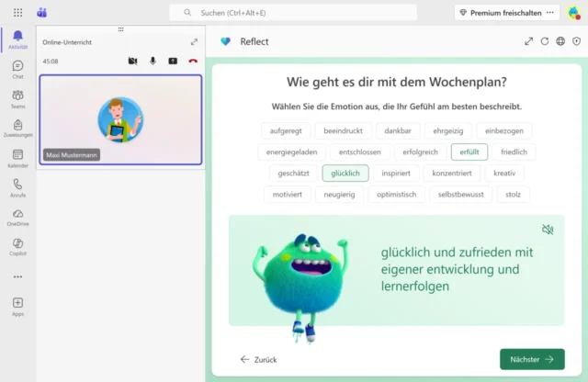
Task: Expand the Reflect tab to fullscreen
Action: click(x=529, y=41)
